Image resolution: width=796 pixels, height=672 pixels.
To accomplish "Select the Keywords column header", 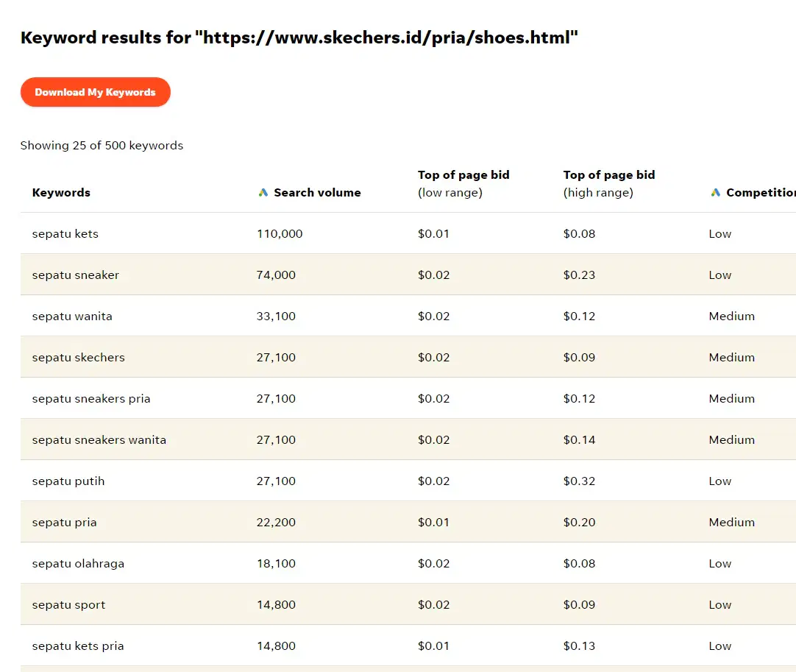I will click(x=61, y=193).
